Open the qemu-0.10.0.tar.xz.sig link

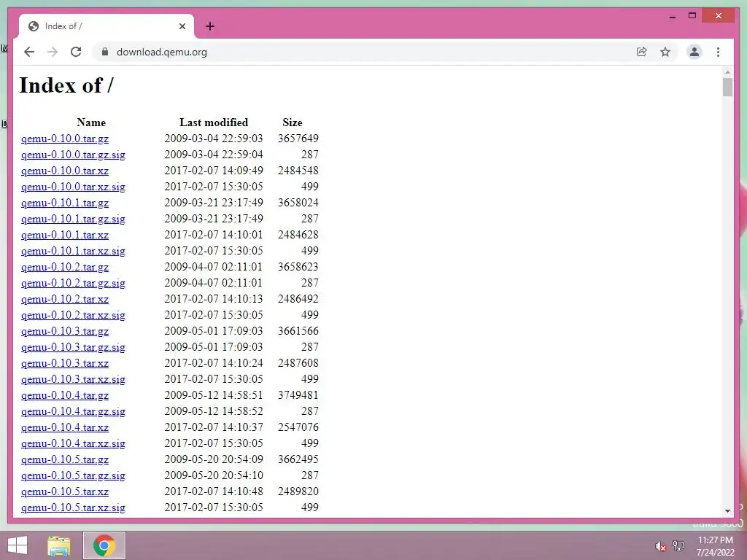pyautogui.click(x=73, y=187)
